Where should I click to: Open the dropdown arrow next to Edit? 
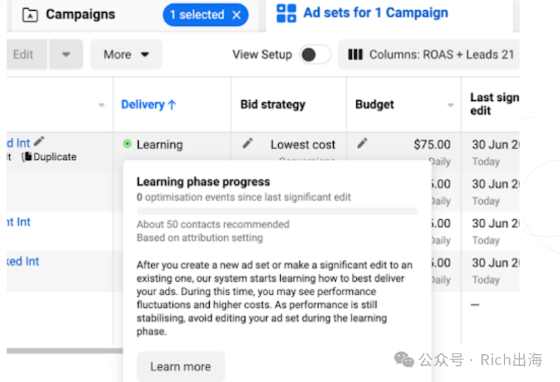click(66, 55)
